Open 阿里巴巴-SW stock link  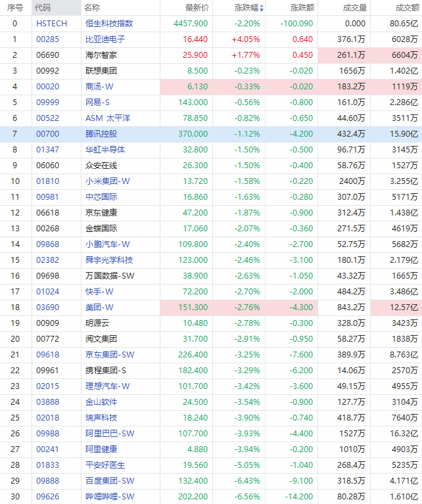coord(110,433)
